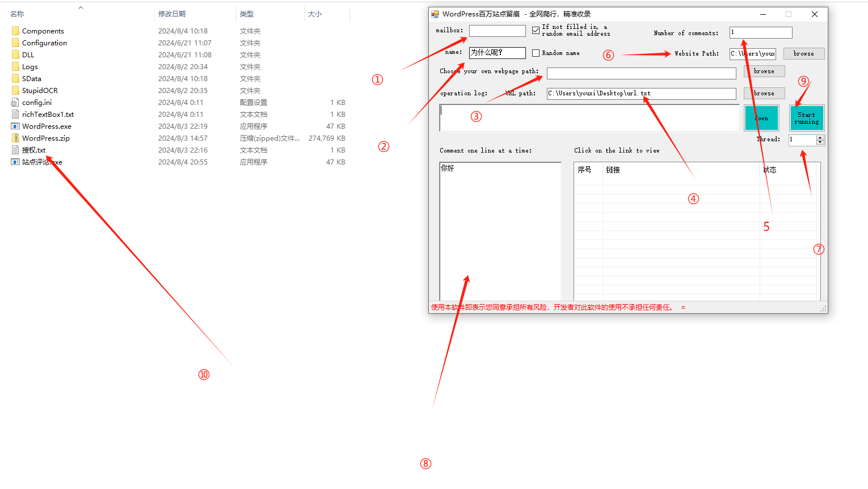Click the date 2024/8/3 22:19
The image size is (868, 489).
(x=183, y=126)
